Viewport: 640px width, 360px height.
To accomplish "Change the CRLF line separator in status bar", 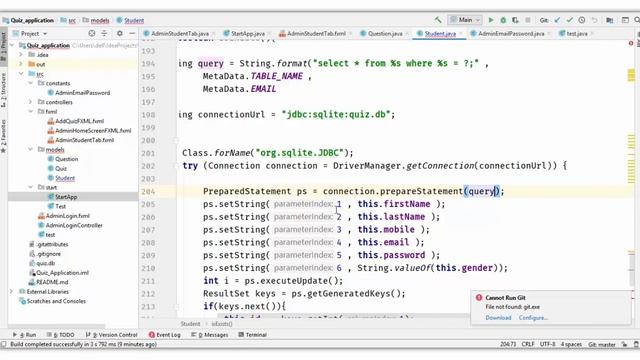I will point(528,344).
